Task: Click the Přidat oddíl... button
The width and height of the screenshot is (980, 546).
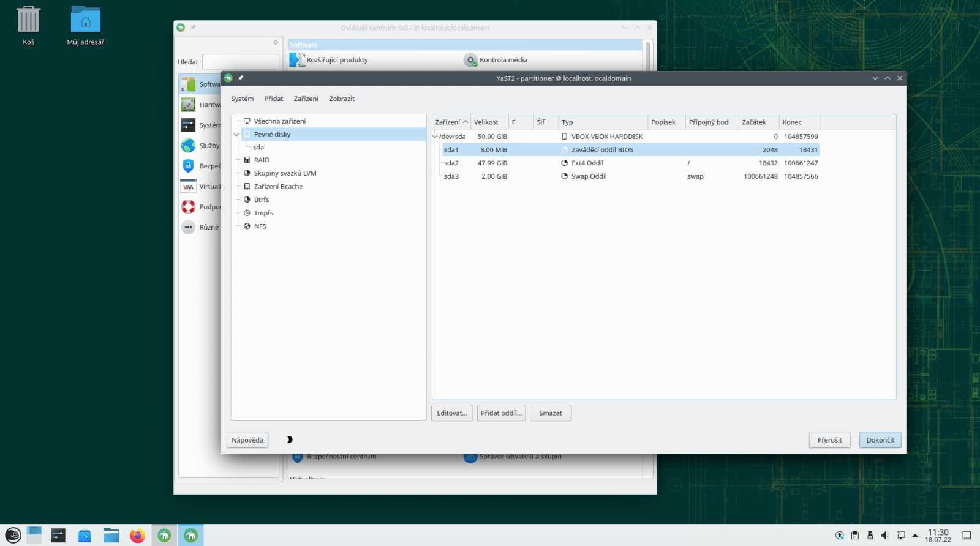Action: [x=501, y=413]
